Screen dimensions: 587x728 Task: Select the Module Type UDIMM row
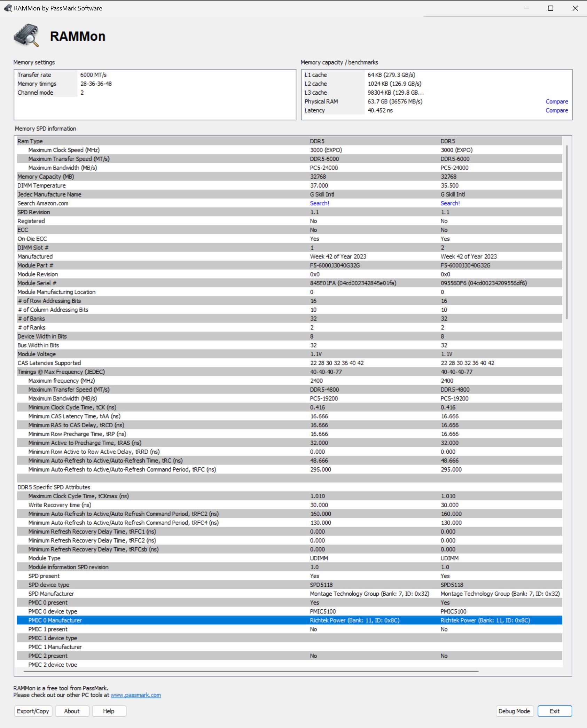click(x=289, y=558)
